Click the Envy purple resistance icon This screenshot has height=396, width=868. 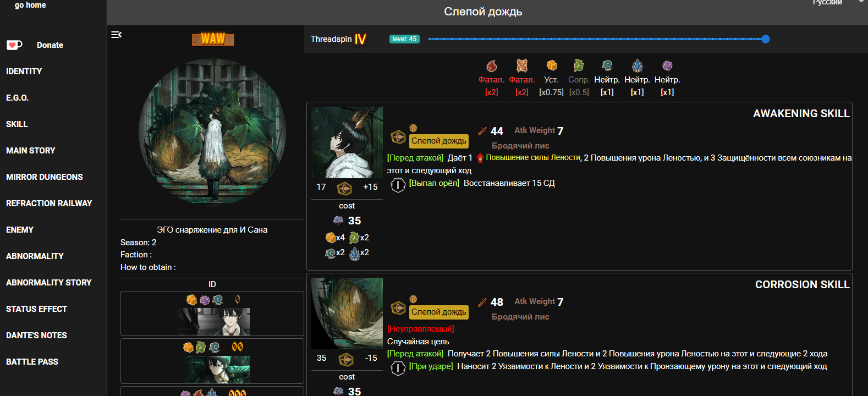click(x=667, y=66)
